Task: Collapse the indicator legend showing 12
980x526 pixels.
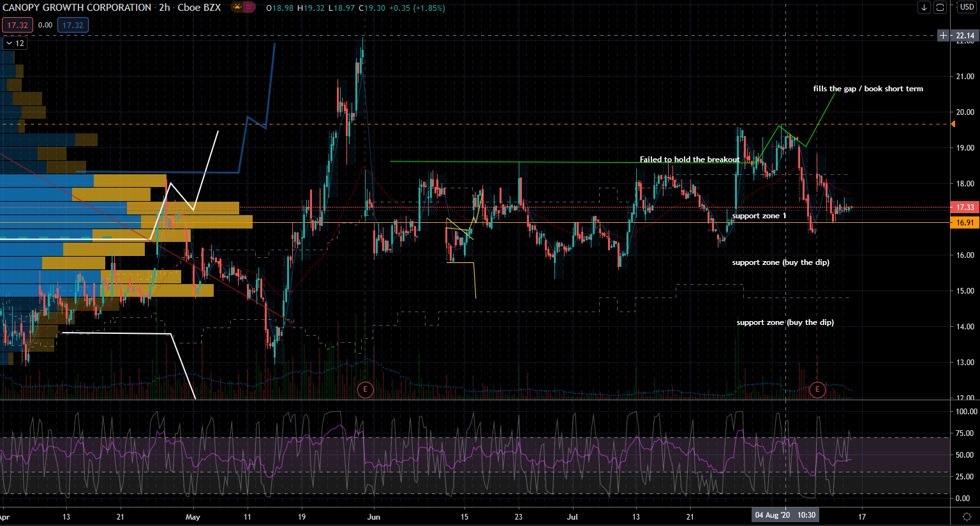Action: [x=15, y=43]
